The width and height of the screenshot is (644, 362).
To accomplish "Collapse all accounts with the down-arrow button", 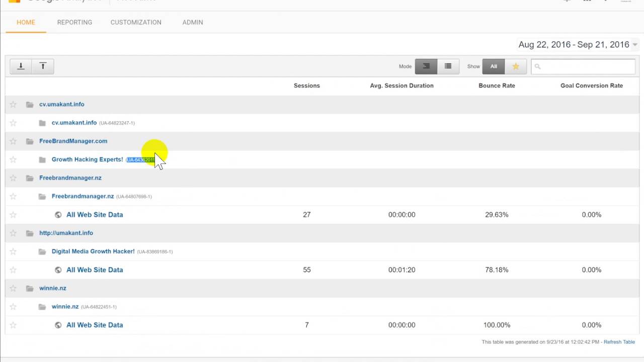I will [x=21, y=66].
